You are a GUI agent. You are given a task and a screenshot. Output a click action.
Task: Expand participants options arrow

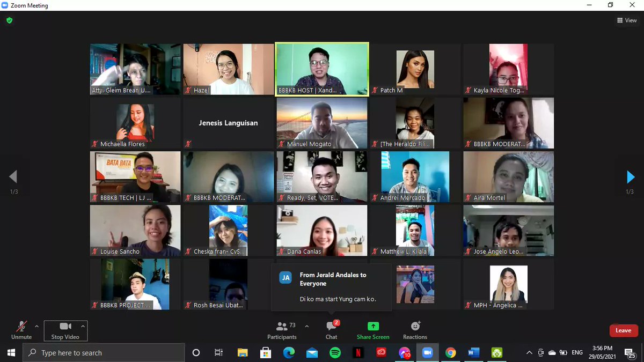pos(306,326)
